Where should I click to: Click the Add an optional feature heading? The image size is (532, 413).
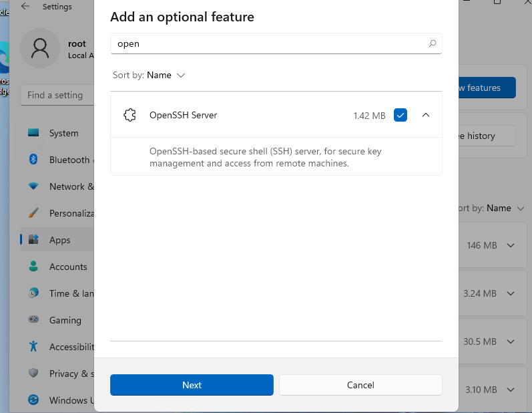(182, 17)
